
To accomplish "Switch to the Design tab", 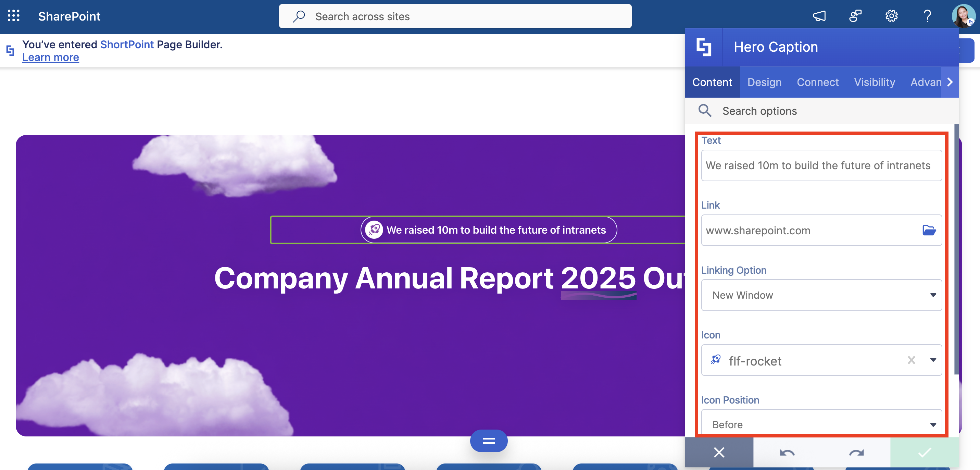I will [764, 82].
